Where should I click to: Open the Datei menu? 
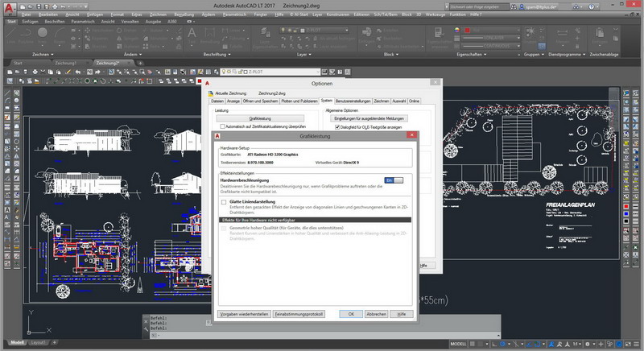(x=26, y=14)
